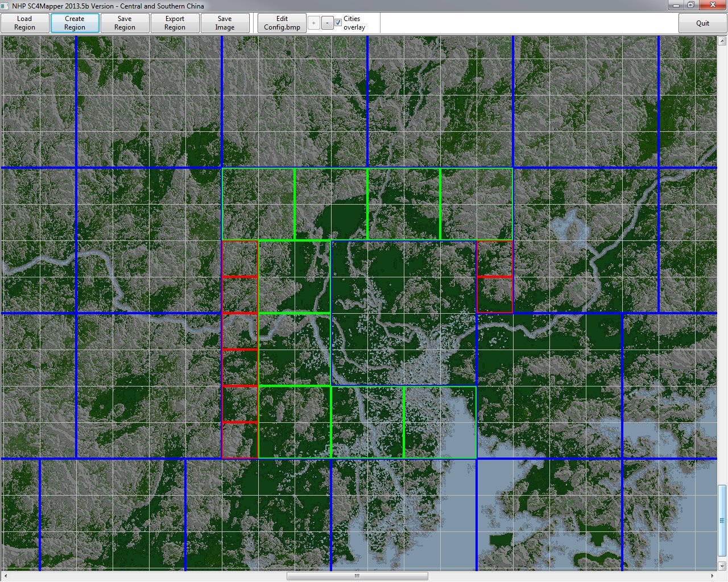This screenshot has width=728, height=582.
Task: Click the horizontal scrollbar left arrow
Action: 5,576
